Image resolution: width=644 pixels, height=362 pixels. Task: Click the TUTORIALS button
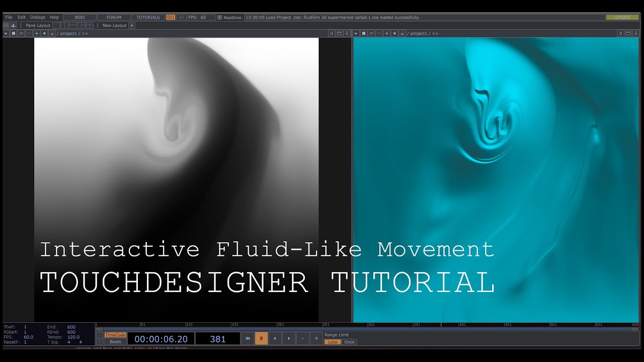coord(148,17)
